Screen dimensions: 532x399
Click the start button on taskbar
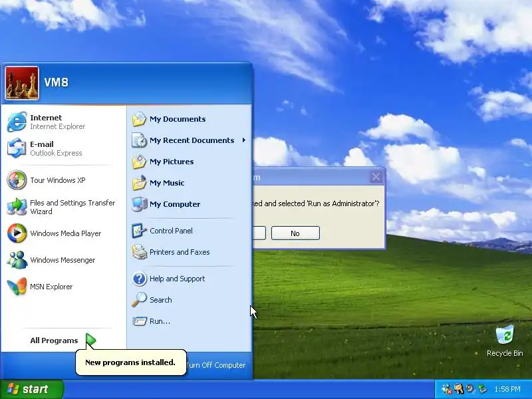tap(31, 389)
